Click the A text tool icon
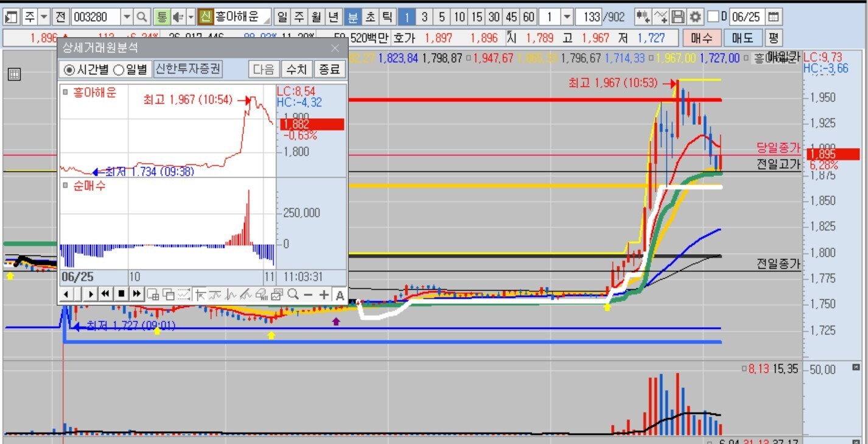The width and height of the screenshot is (868, 444). 340,295
